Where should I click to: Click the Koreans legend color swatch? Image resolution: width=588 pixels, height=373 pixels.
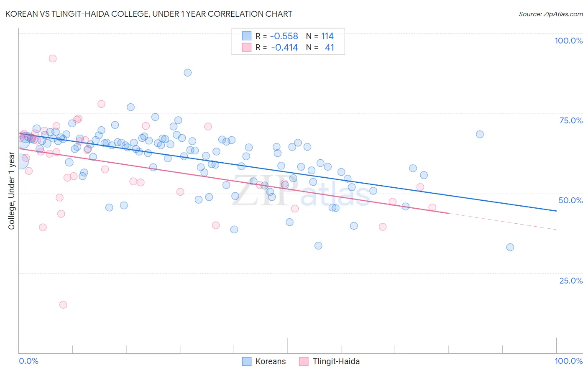coord(247,361)
